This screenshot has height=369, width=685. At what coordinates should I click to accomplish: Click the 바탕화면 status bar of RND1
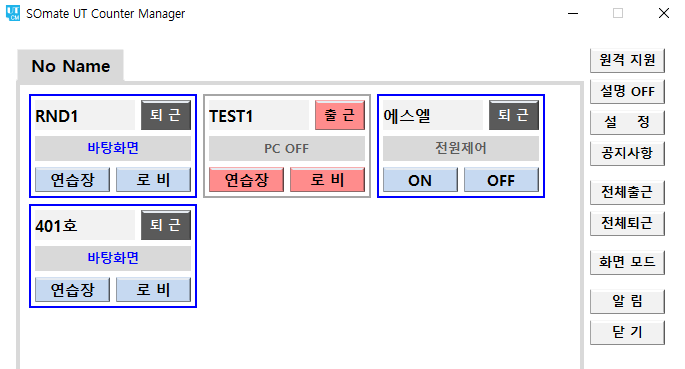click(113, 148)
